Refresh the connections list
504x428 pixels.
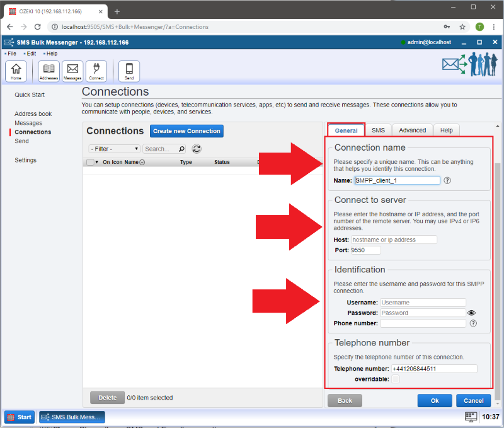(197, 149)
